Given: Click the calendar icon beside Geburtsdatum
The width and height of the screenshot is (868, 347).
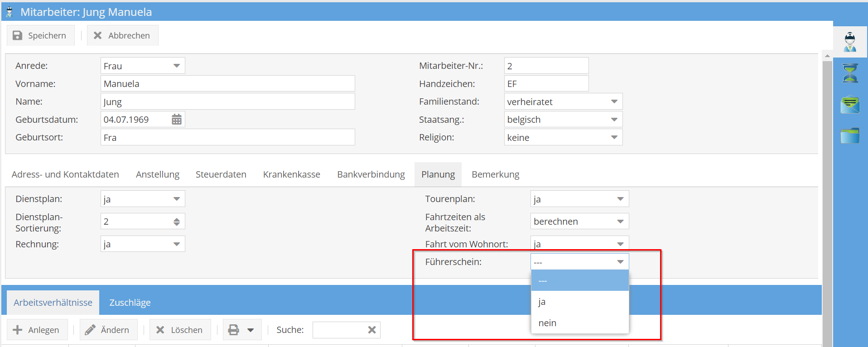Looking at the screenshot, I should pyautogui.click(x=177, y=120).
